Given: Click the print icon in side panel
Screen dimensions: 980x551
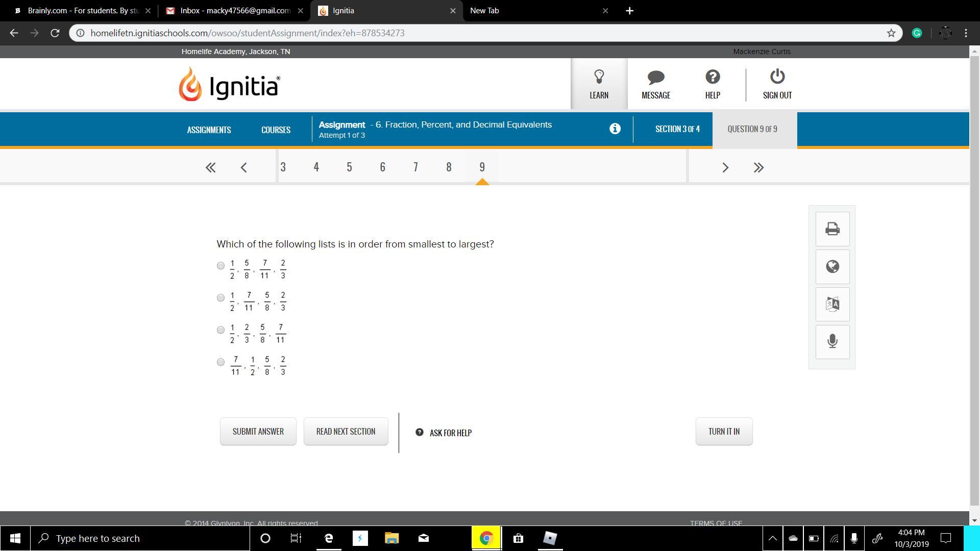Looking at the screenshot, I should pyautogui.click(x=832, y=229).
